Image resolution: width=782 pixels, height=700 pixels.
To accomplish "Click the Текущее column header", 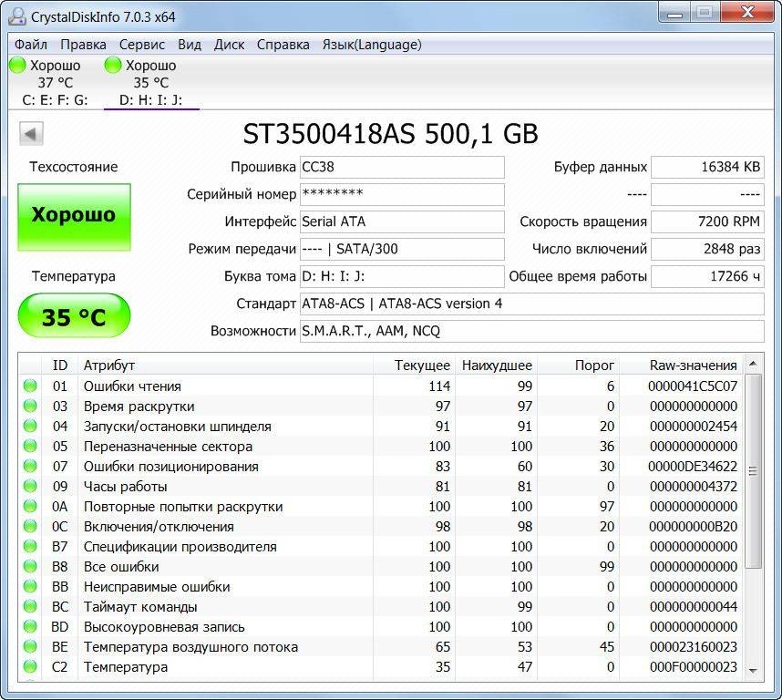I will tap(414, 365).
